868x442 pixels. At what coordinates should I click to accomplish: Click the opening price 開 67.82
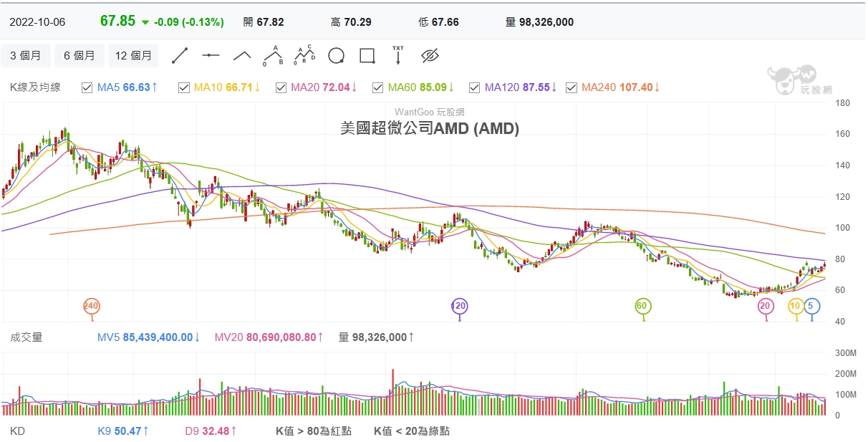point(264,22)
